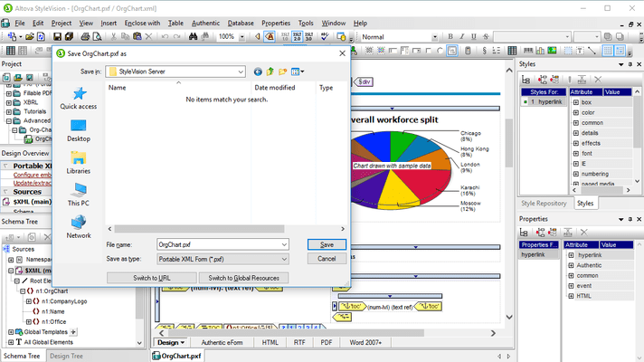Open the Save in folder dropdown
The image size is (644, 362).
(241, 71)
